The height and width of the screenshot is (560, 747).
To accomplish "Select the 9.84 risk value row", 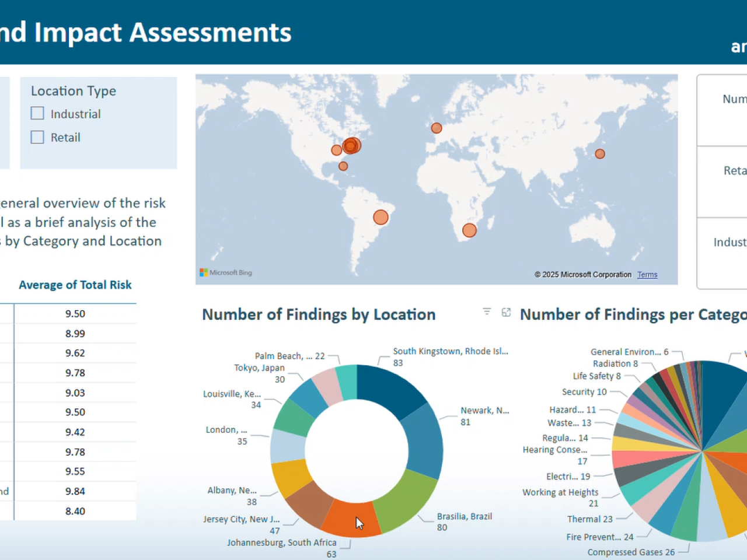I will pos(75,491).
